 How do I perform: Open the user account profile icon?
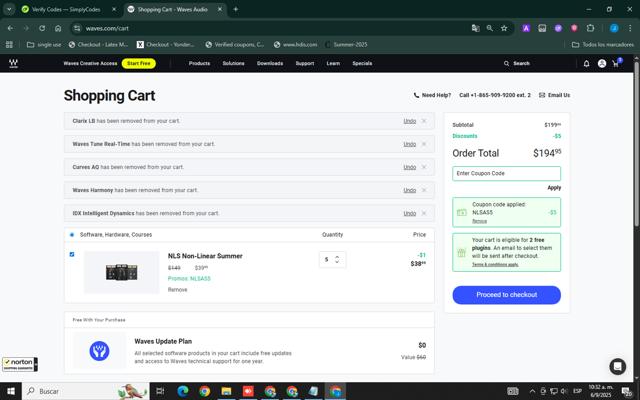point(602,64)
